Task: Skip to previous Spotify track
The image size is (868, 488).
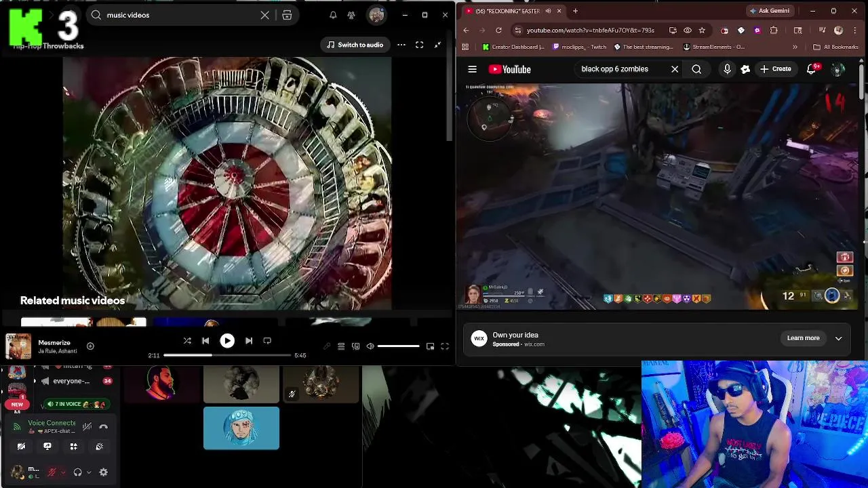Action: (205, 341)
